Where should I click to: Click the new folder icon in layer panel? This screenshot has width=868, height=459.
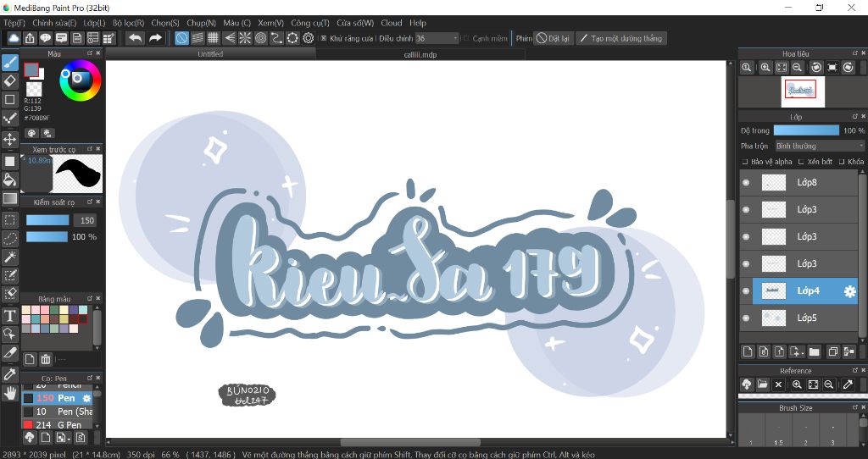coord(815,351)
